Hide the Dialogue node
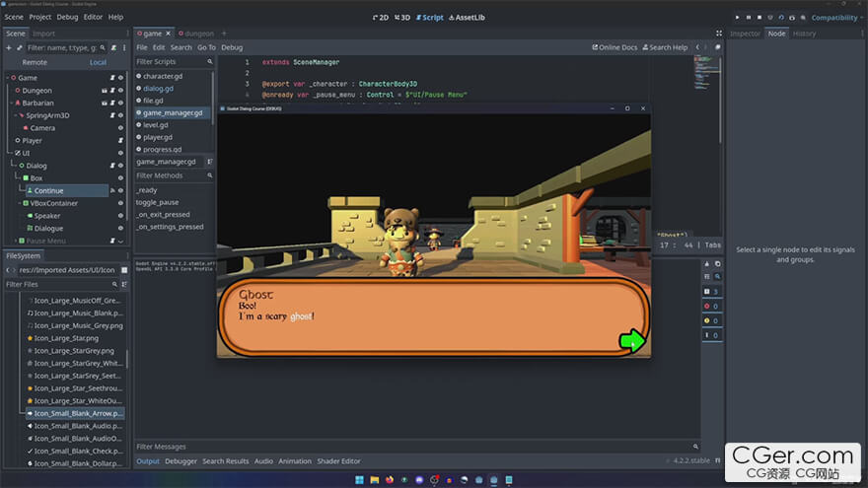 pos(120,228)
